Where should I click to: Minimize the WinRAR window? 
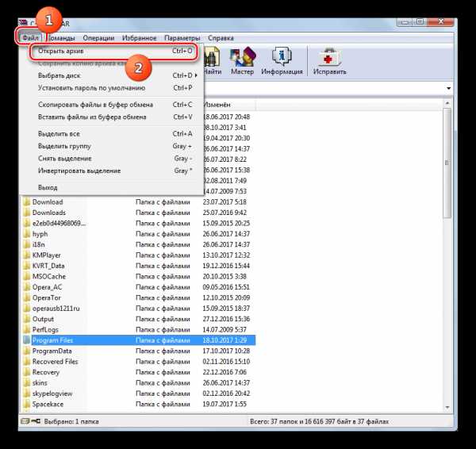point(404,22)
